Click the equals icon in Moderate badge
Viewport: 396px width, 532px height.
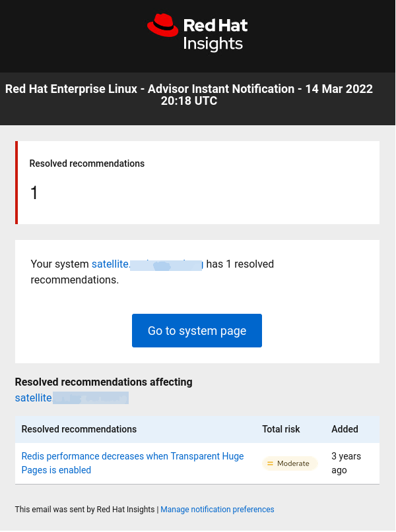(x=270, y=463)
